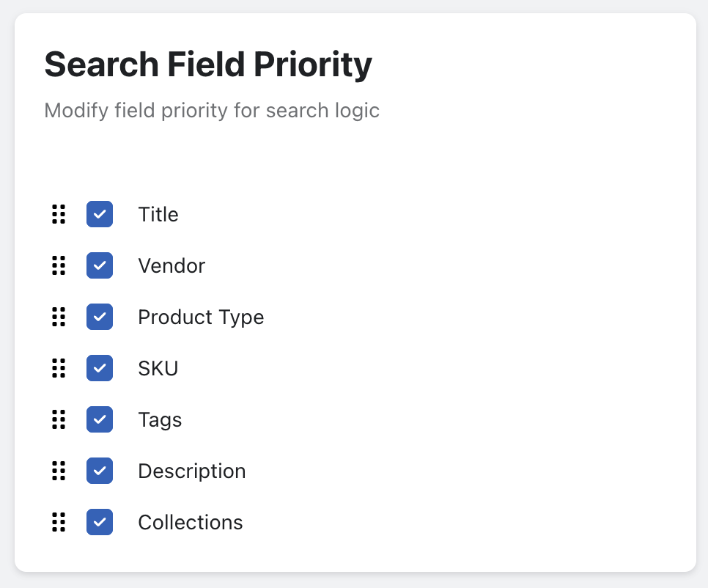This screenshot has height=588, width=708.
Task: Untick the SKU checkbox
Action: [x=100, y=368]
